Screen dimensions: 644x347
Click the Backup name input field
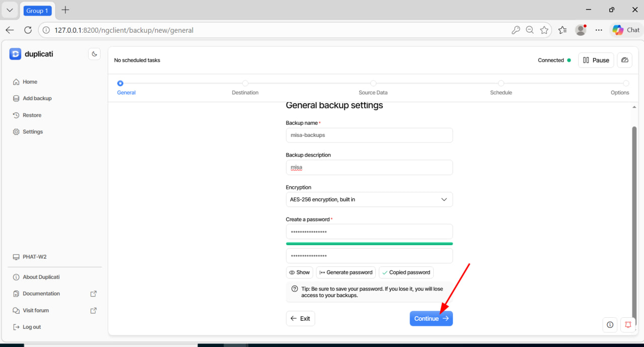click(x=369, y=135)
